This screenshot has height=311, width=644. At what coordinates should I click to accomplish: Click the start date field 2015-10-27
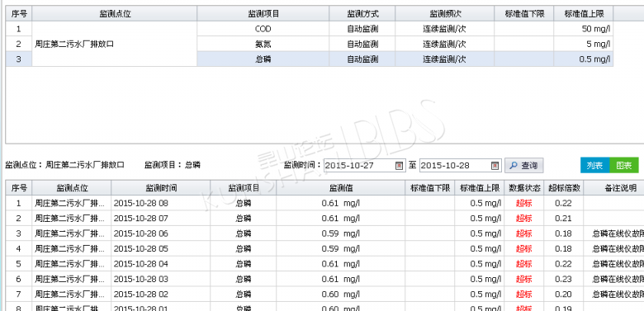click(359, 166)
